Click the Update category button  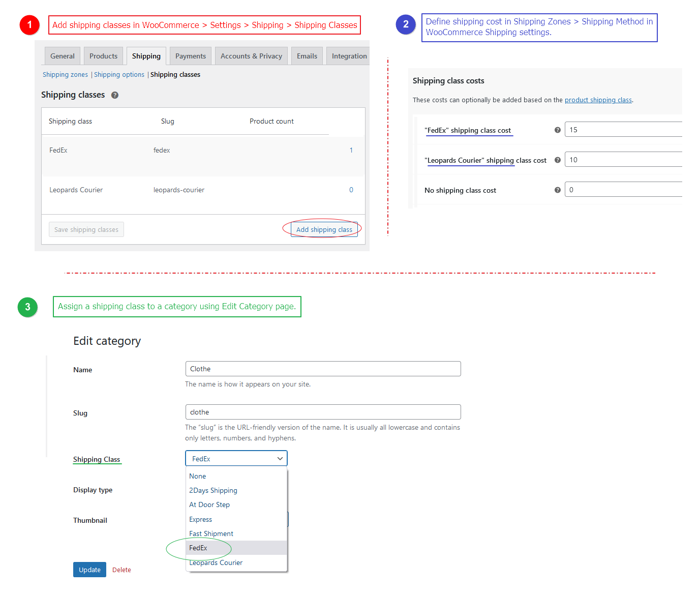pos(89,570)
